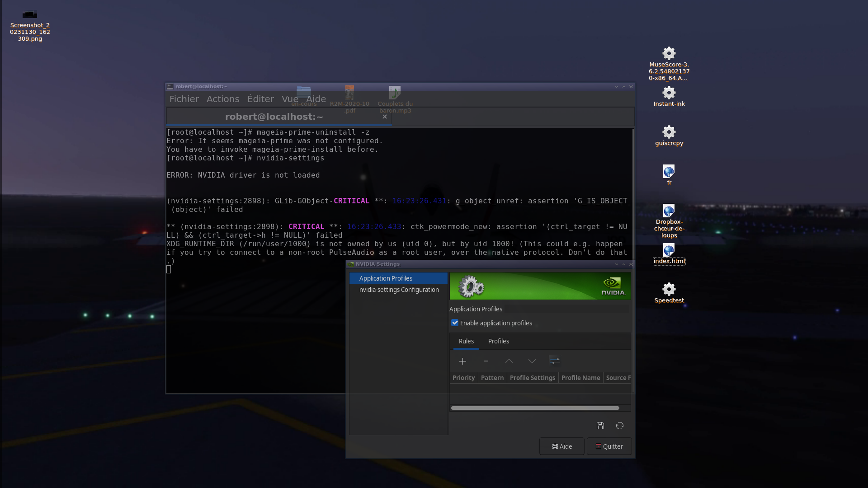Select Application Profiles in the sidebar
This screenshot has height=488, width=868.
click(398, 278)
